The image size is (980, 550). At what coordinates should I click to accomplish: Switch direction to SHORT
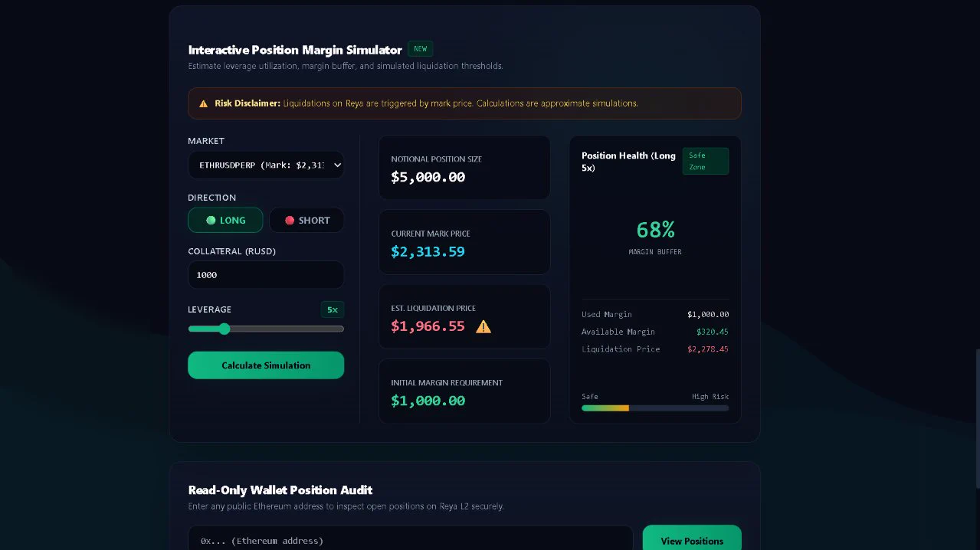pos(306,220)
